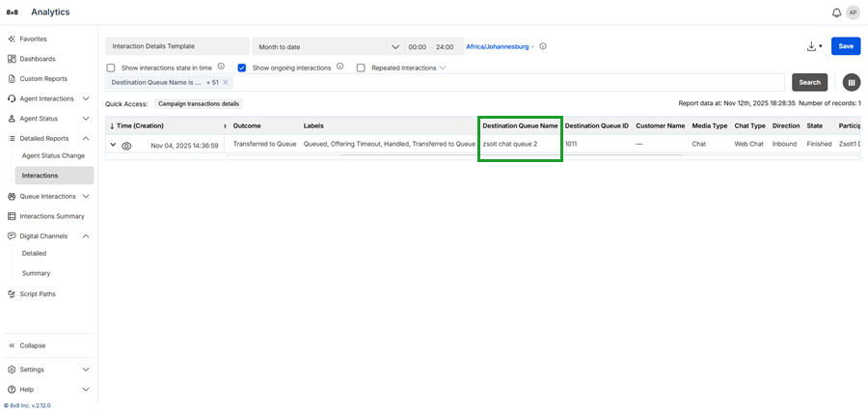The width and height of the screenshot is (868, 412).
Task: Tick the Repeated Interactions checkbox
Action: pyautogui.click(x=361, y=68)
